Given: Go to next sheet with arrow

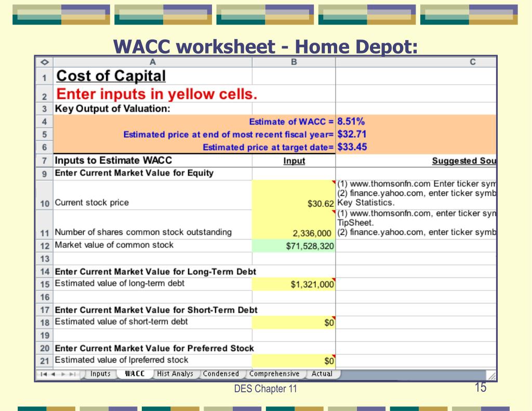Looking at the screenshot, I should point(63,374).
